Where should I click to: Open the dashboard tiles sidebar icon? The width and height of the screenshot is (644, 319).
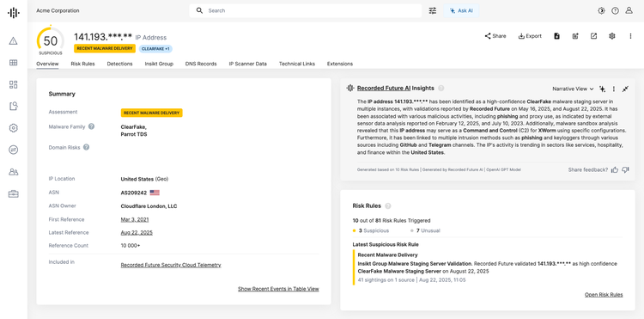click(14, 84)
